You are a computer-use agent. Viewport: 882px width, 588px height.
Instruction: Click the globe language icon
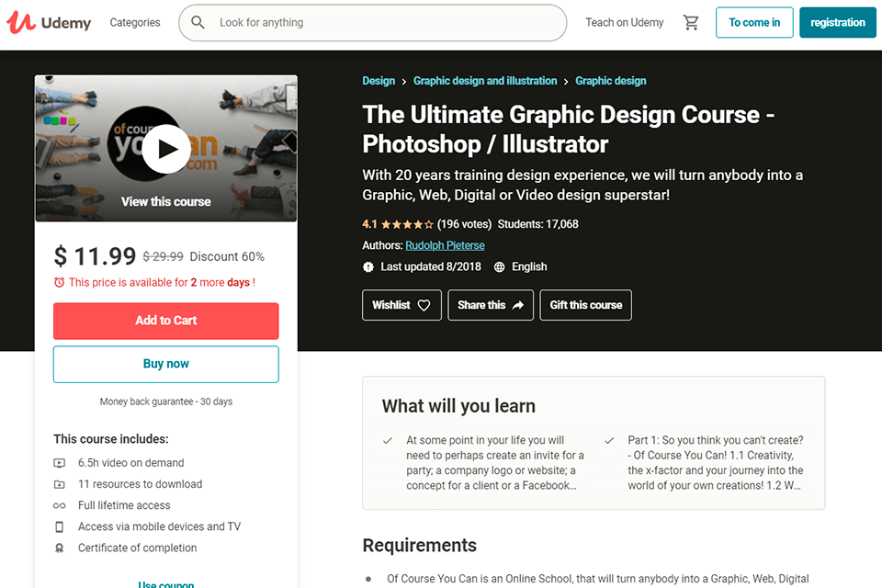tap(500, 267)
